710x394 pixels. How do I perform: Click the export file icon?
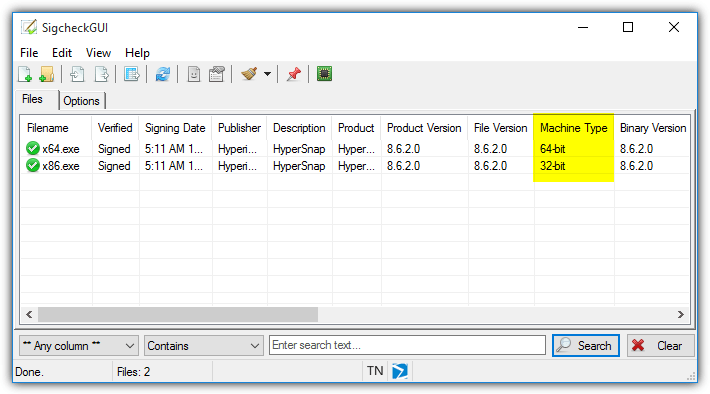(101, 74)
